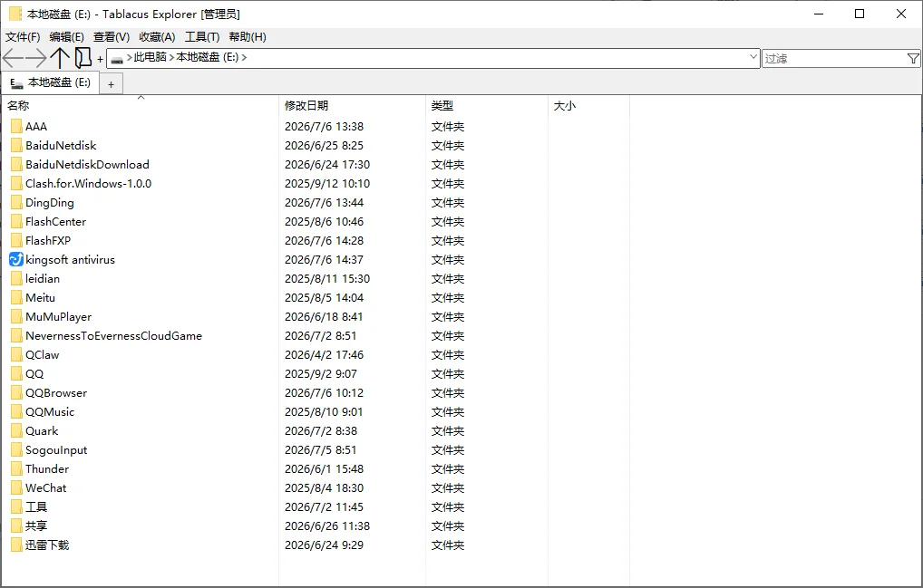Click the DingDing folder icon
923x588 pixels.
coord(16,202)
